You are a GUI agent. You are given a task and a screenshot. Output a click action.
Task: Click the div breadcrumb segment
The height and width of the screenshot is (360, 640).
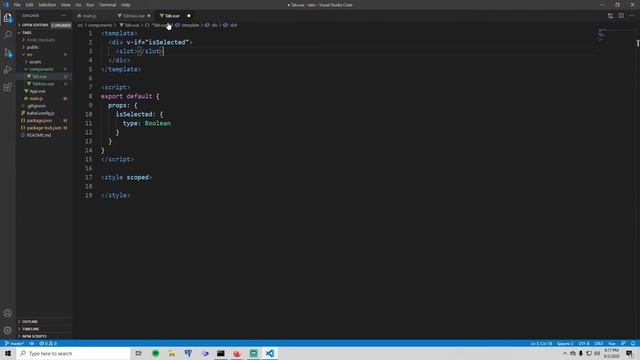coord(214,25)
